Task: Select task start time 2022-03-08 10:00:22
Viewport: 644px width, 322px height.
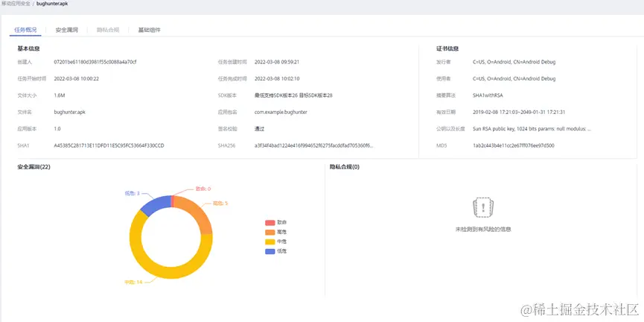Action: click(x=77, y=78)
